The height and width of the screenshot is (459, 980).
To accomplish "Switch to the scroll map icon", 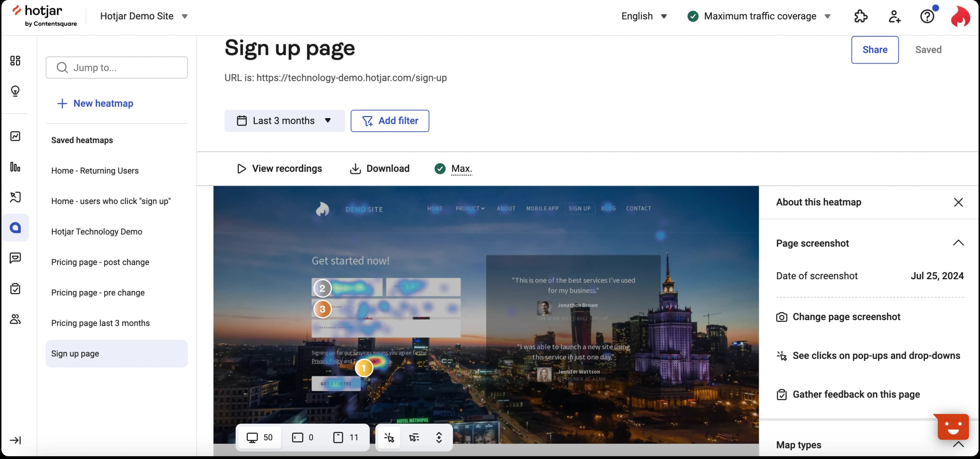I will [439, 437].
